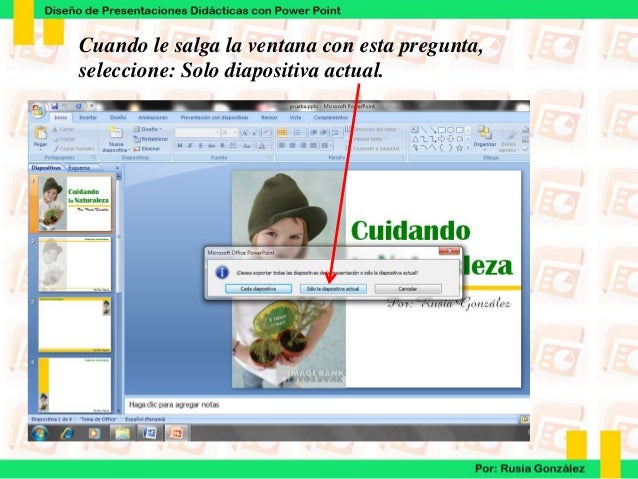The height and width of the screenshot is (479, 638).
Task: Click Copiar formato brush command
Action: pos(74,149)
